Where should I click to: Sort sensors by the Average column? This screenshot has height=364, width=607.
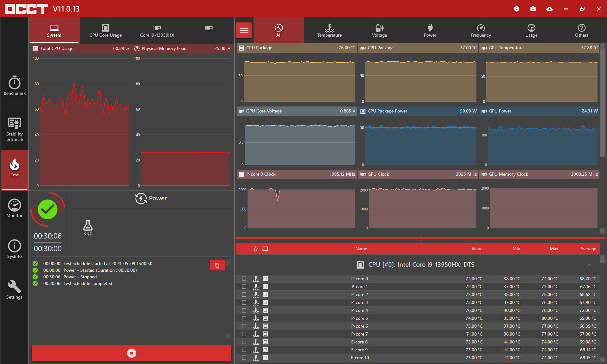click(588, 249)
